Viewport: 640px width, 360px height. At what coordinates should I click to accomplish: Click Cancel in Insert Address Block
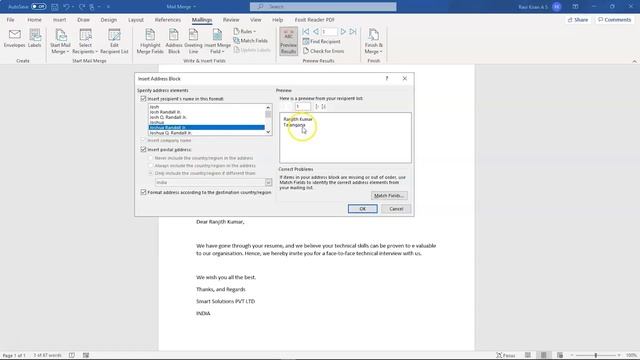(396, 209)
